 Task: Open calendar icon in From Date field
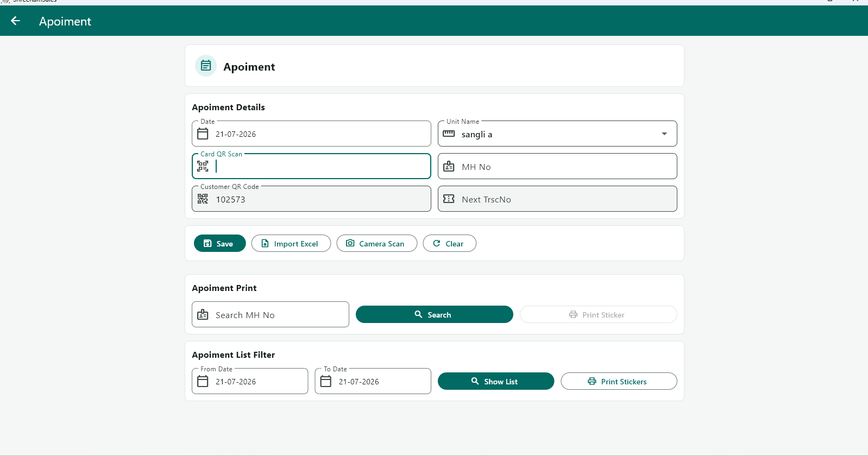[x=203, y=381]
